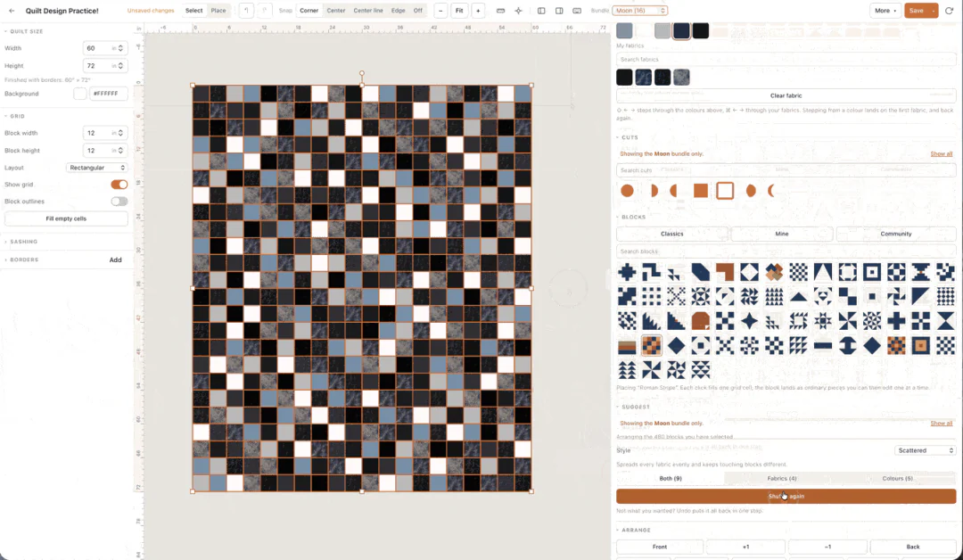
Task: Open the Style Scattered dropdown
Action: [x=926, y=450]
